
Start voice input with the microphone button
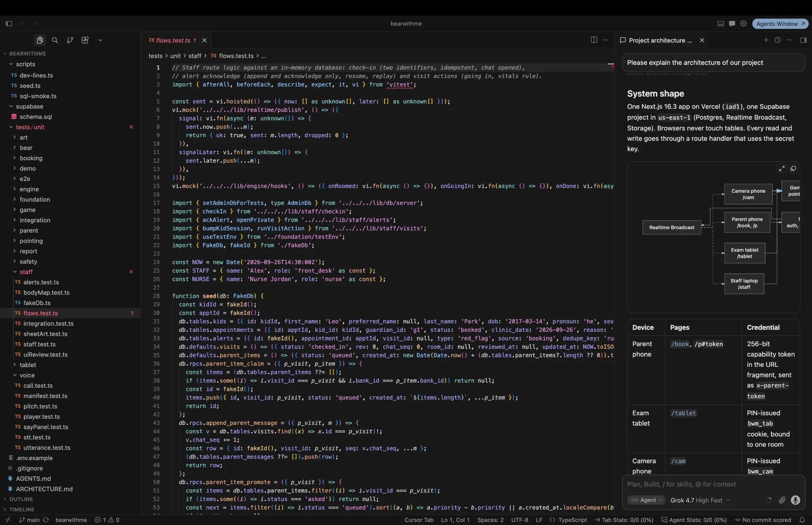[x=795, y=500]
